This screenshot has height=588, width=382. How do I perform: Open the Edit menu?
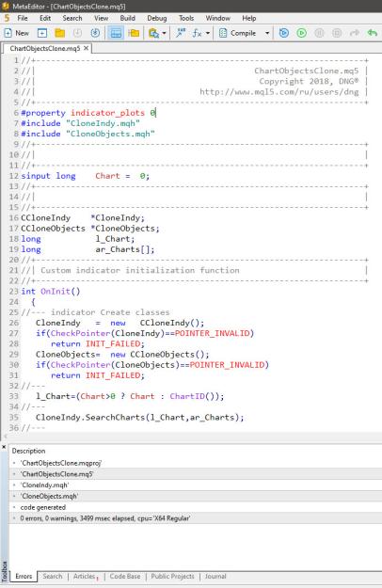[45, 18]
